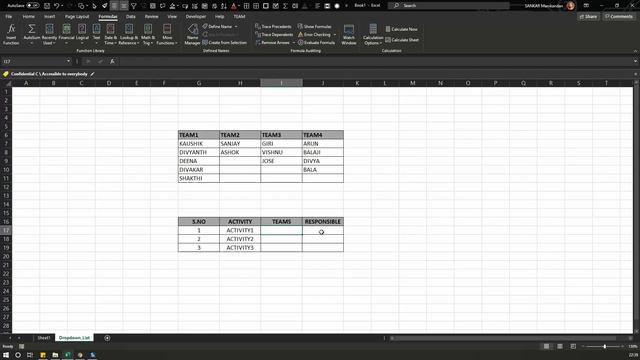This screenshot has width=640, height=360.
Task: Switch to Page Layout view in status bar
Action: pyautogui.click(x=560, y=347)
